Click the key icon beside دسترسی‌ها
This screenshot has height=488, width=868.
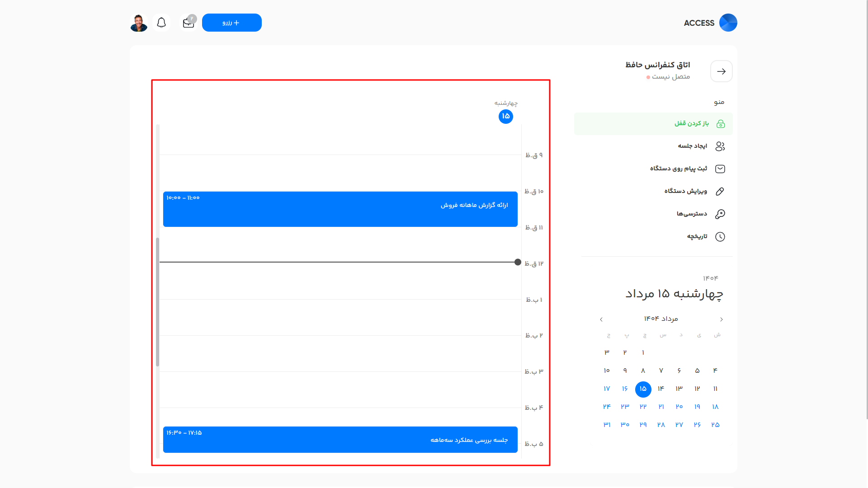coord(721,213)
